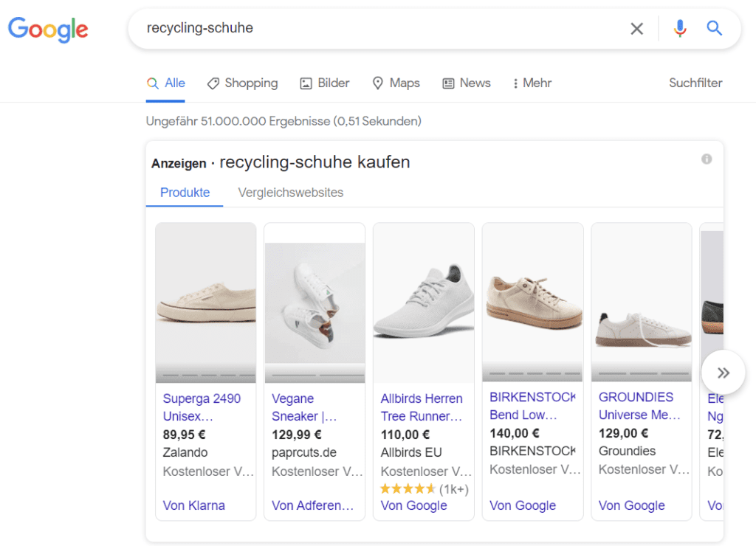Click the 140,00 € price
The image size is (756, 546).
[x=515, y=433]
